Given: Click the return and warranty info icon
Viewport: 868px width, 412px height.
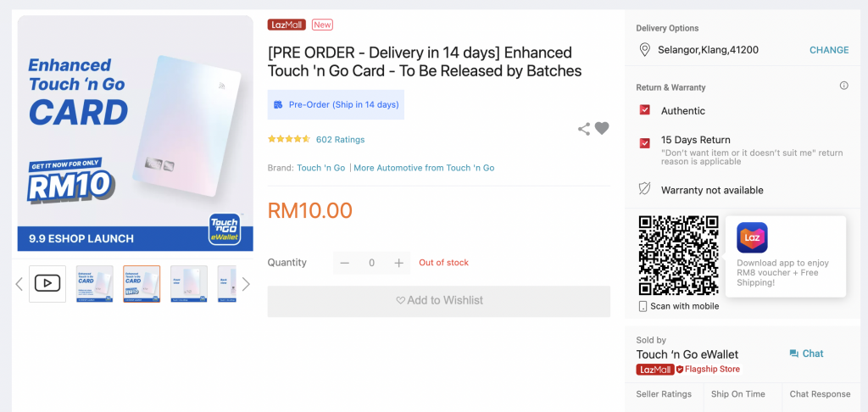Looking at the screenshot, I should (843, 86).
